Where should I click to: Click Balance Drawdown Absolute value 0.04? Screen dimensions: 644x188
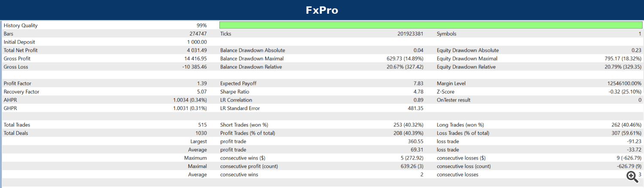(419, 50)
